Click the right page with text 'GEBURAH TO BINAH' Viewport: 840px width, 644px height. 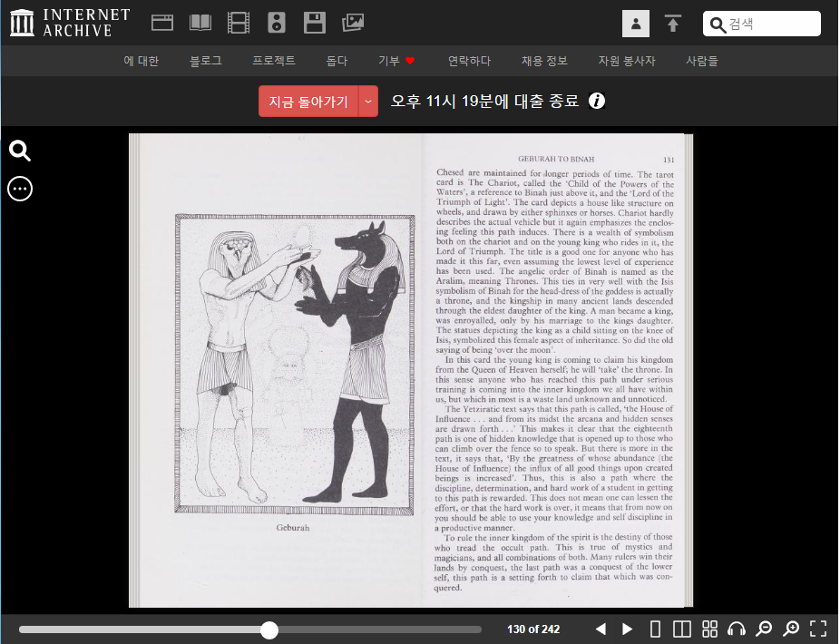tap(552, 371)
